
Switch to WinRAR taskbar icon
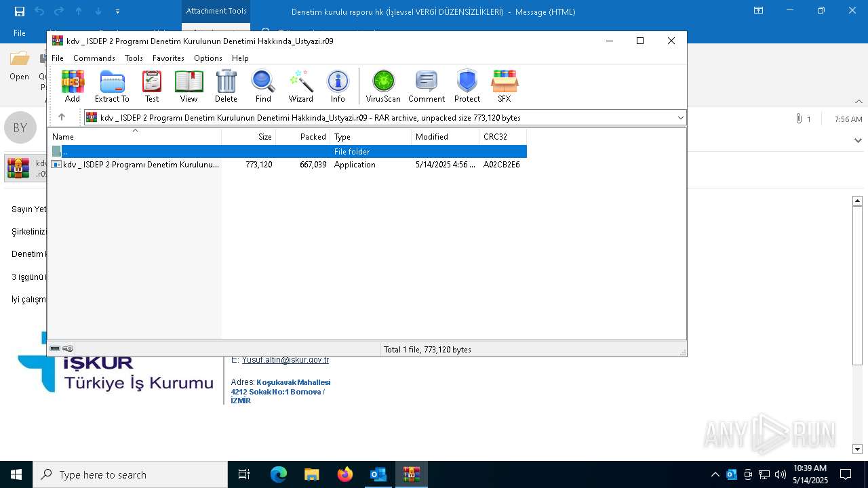(411, 474)
